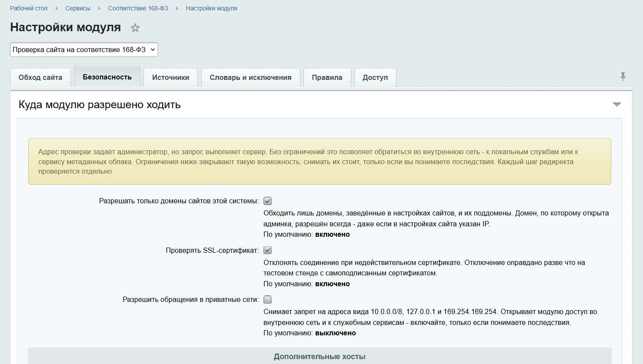Open the 'Правила' tab
Screen dimensions: 643x364
[327, 78]
